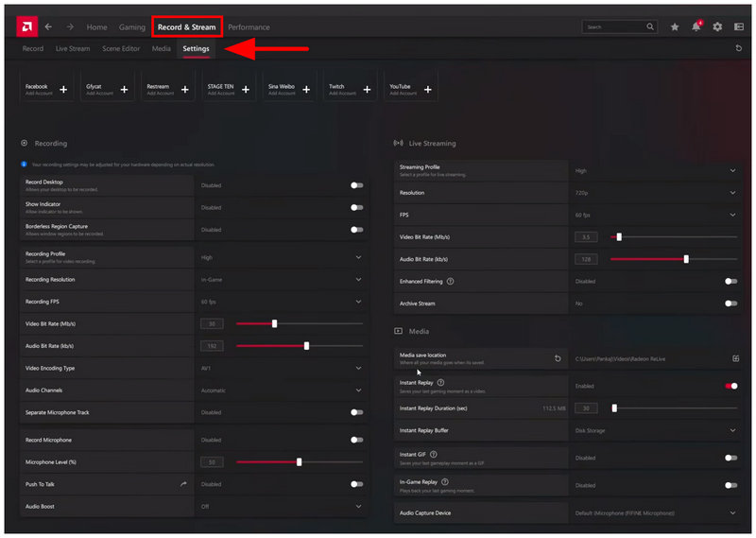Screen dimensions: 756x538
Task: Add a Twitch account with plus icon
Action: 367,89
